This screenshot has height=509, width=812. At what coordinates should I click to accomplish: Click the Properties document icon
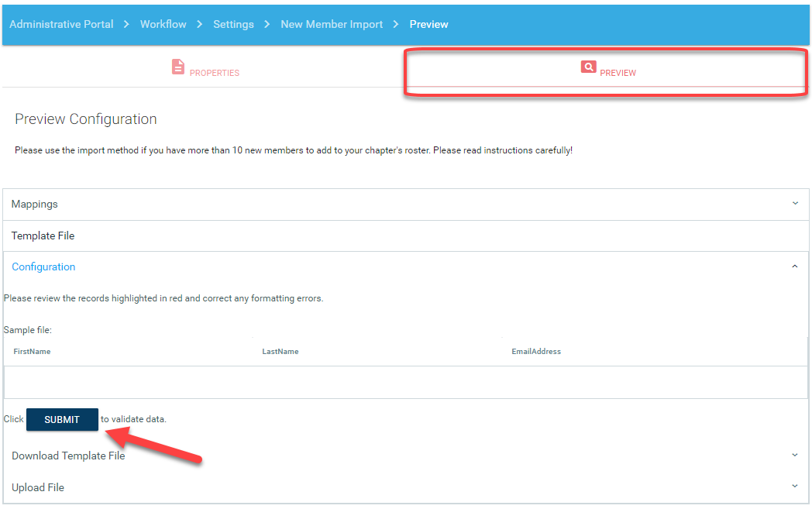178,67
